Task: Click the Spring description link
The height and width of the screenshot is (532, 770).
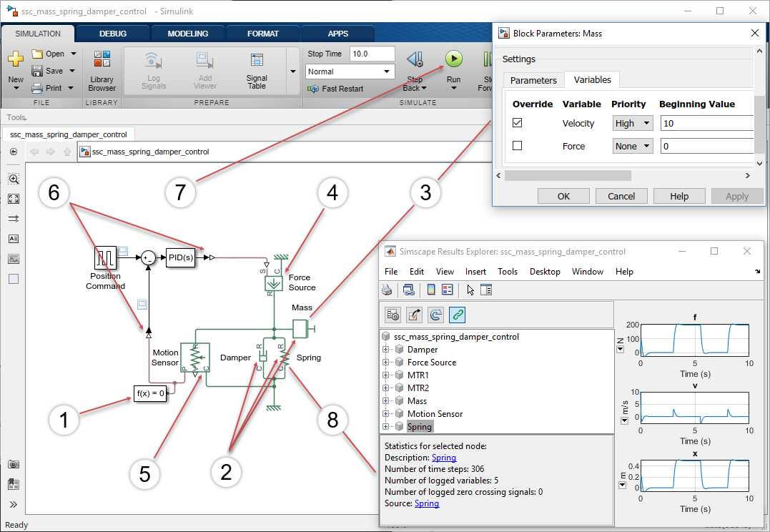Action: (444, 458)
